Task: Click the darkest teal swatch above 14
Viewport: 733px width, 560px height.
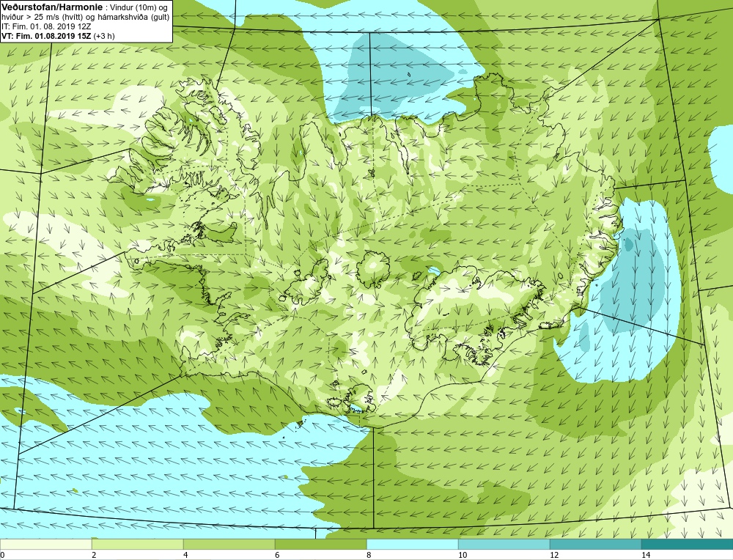Action: point(688,544)
